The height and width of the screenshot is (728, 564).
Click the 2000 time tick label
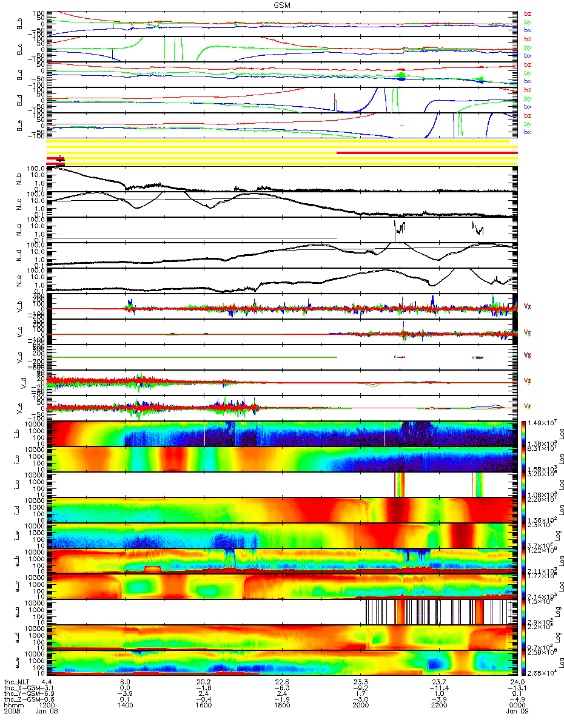360,706
